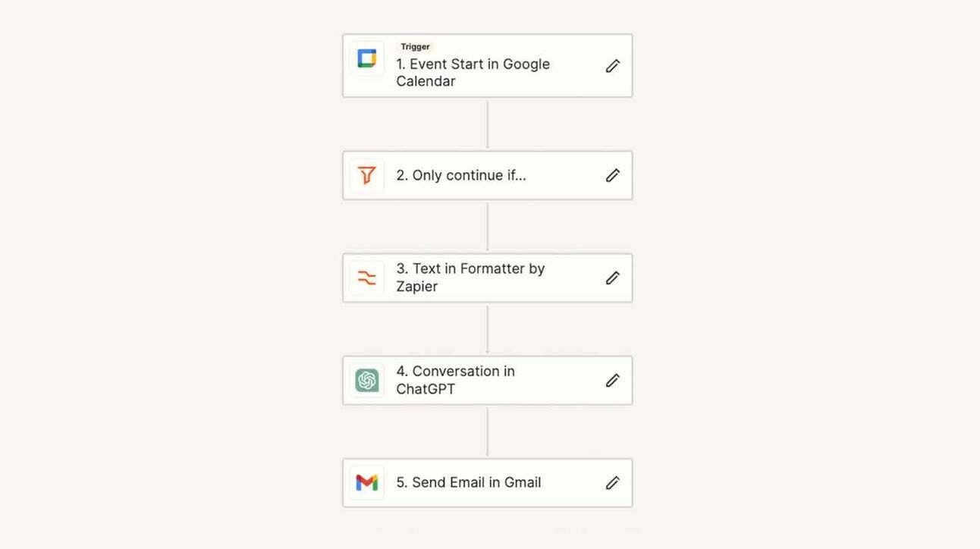Click the Google Calendar app icon
980x549 pixels.
[x=367, y=58]
